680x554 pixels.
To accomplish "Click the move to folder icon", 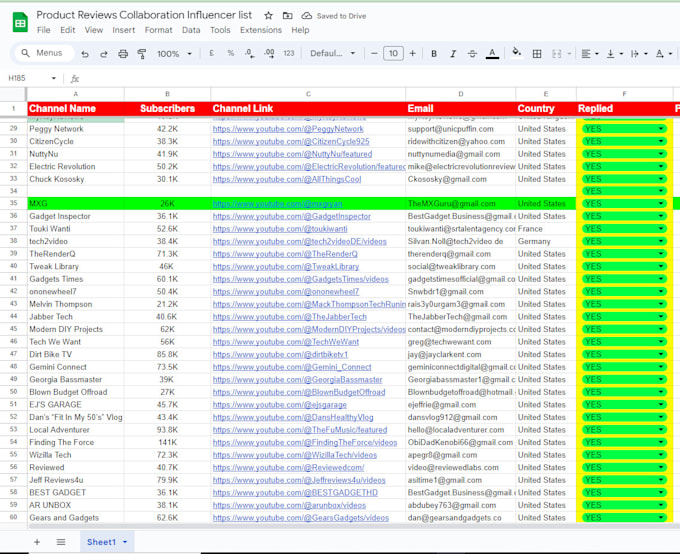I will [x=288, y=16].
